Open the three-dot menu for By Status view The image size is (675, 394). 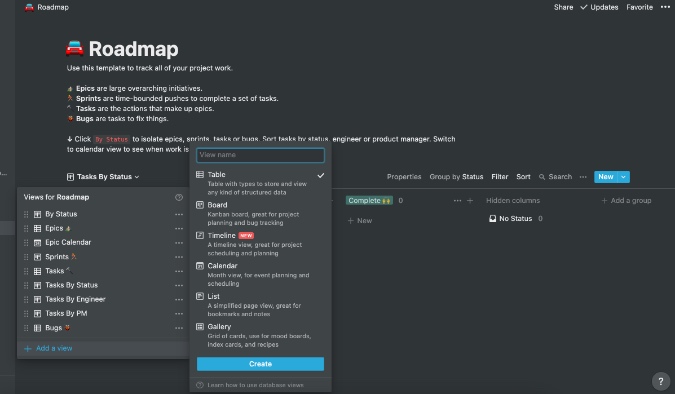click(x=179, y=214)
